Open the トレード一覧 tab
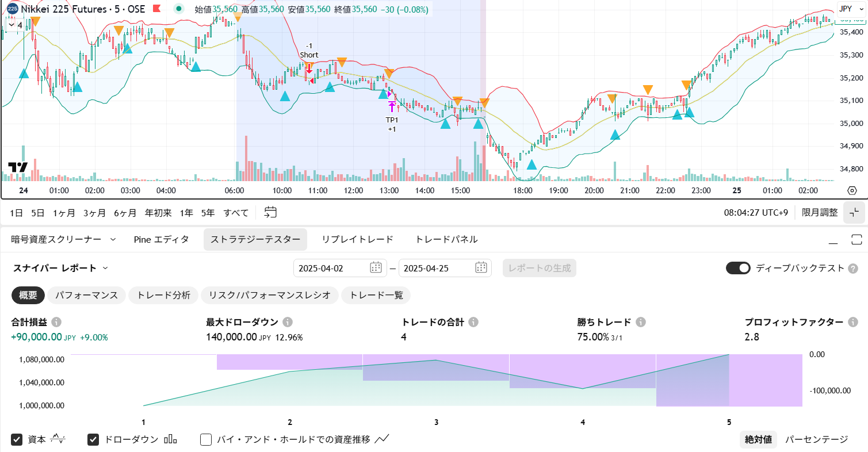 pyautogui.click(x=376, y=296)
